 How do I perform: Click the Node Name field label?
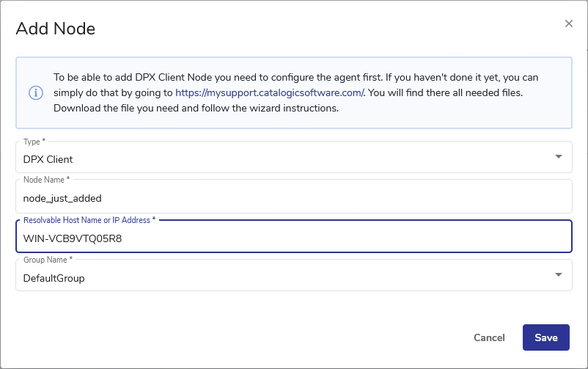(x=46, y=180)
